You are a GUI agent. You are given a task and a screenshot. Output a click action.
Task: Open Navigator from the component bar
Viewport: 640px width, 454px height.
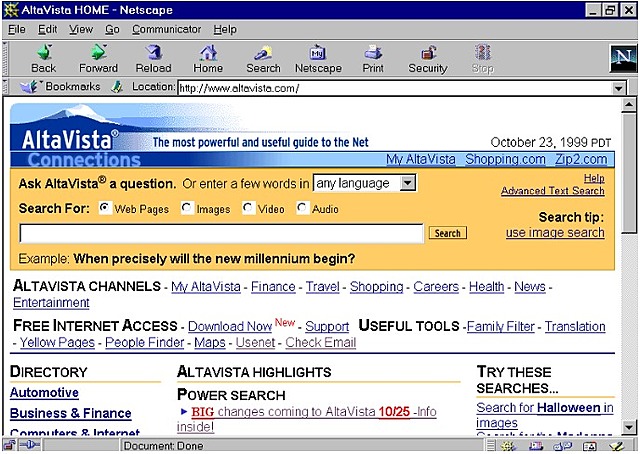(508, 446)
